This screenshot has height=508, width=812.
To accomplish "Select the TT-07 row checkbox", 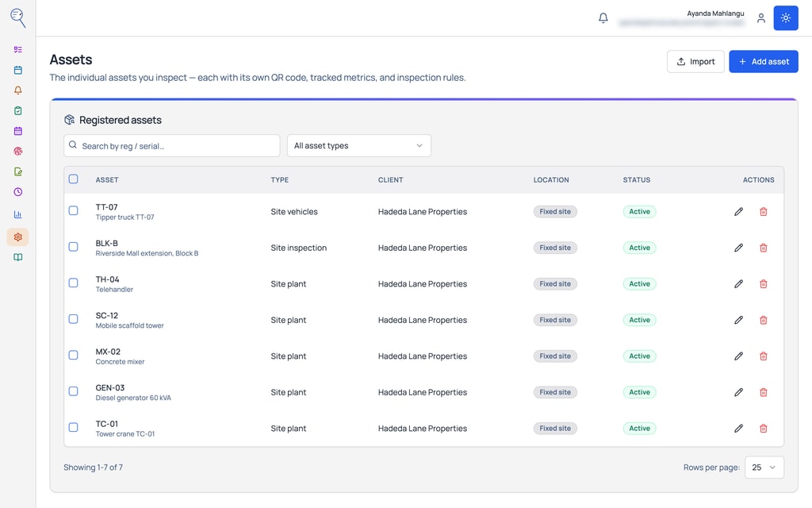I will point(74,210).
